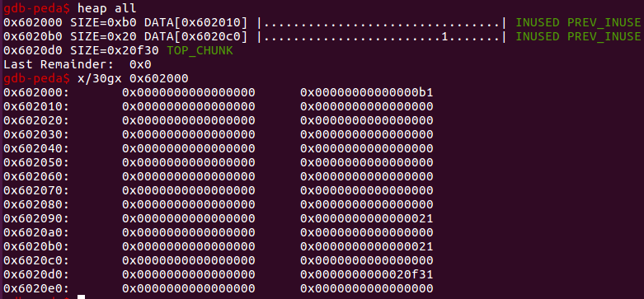Click the '0x602050:' dump address label
The image size is (644, 299).
36,162
